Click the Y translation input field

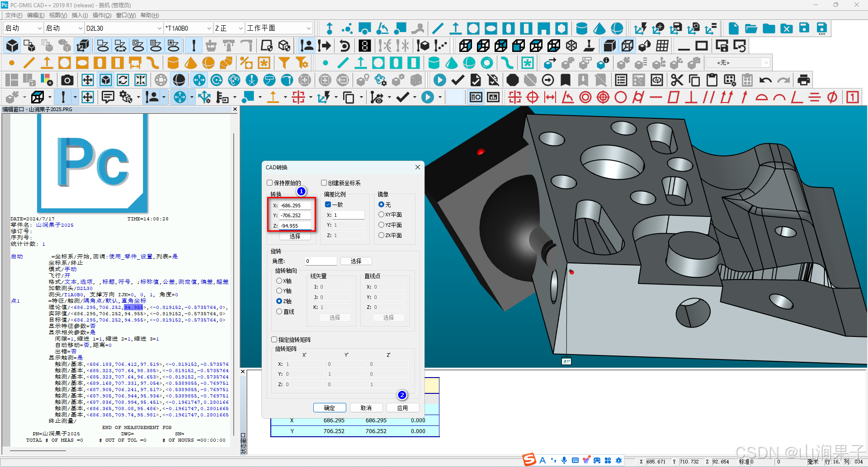pos(295,215)
